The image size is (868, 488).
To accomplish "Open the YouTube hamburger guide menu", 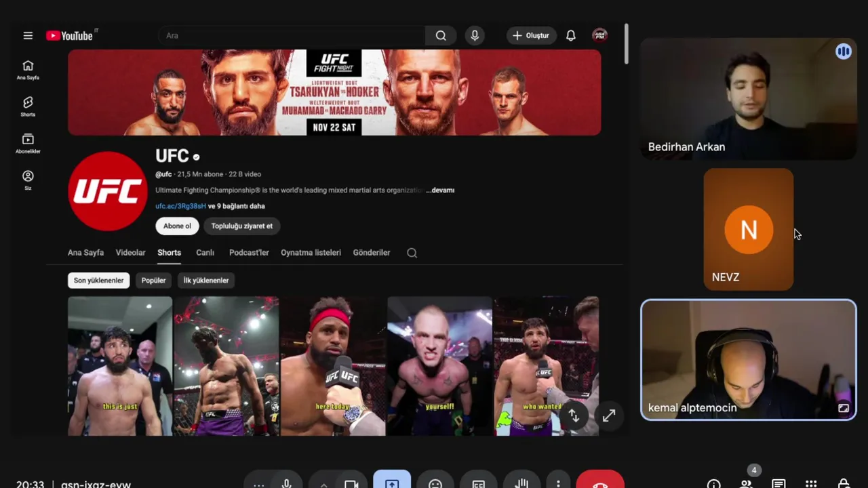I will tap(28, 35).
